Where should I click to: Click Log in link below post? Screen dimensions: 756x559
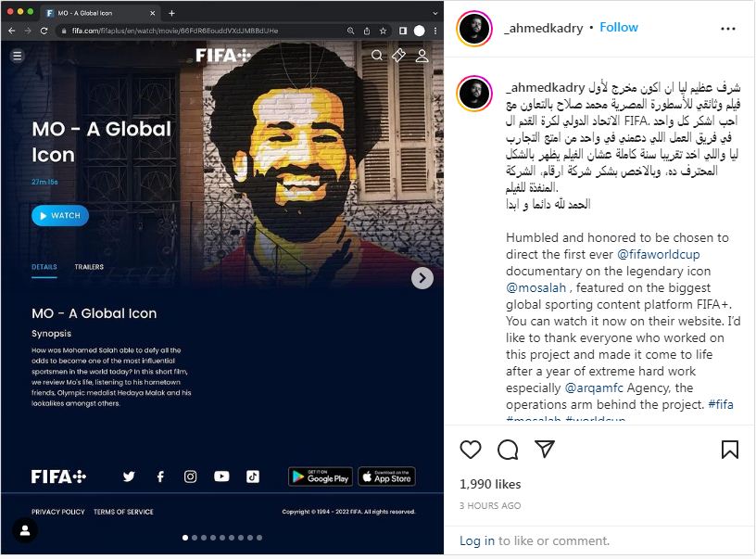477,540
